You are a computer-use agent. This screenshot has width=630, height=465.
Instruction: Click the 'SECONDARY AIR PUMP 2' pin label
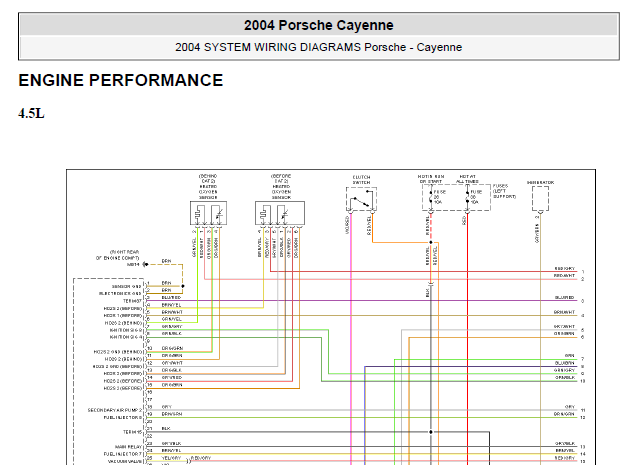pos(115,410)
